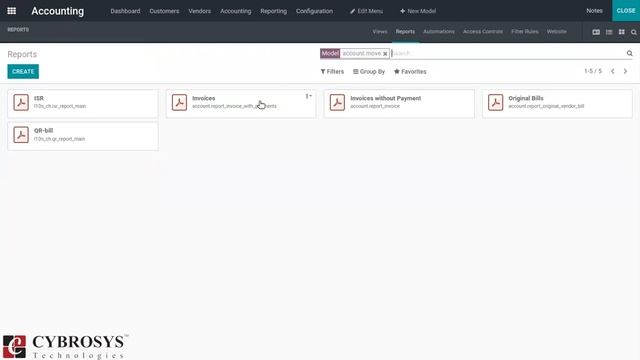Switch to kanban view icon

[596, 32]
